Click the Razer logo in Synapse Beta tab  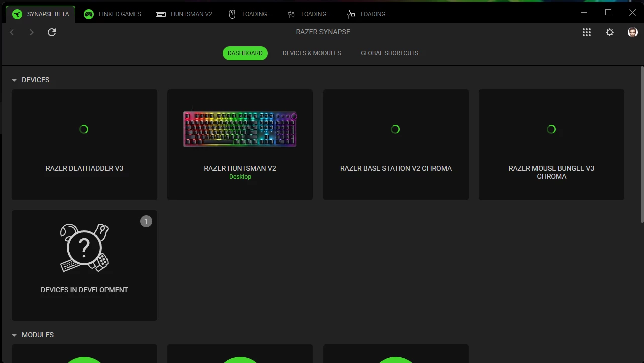(17, 14)
